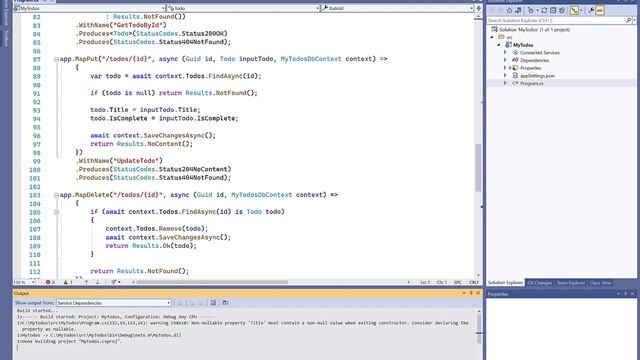This screenshot has width=640, height=360.
Task: Click the editor vertical scrollbar thumb
Action: point(478,167)
